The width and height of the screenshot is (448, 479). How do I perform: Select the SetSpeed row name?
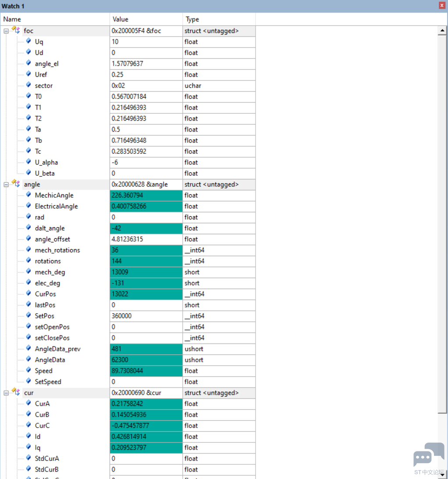(48, 382)
